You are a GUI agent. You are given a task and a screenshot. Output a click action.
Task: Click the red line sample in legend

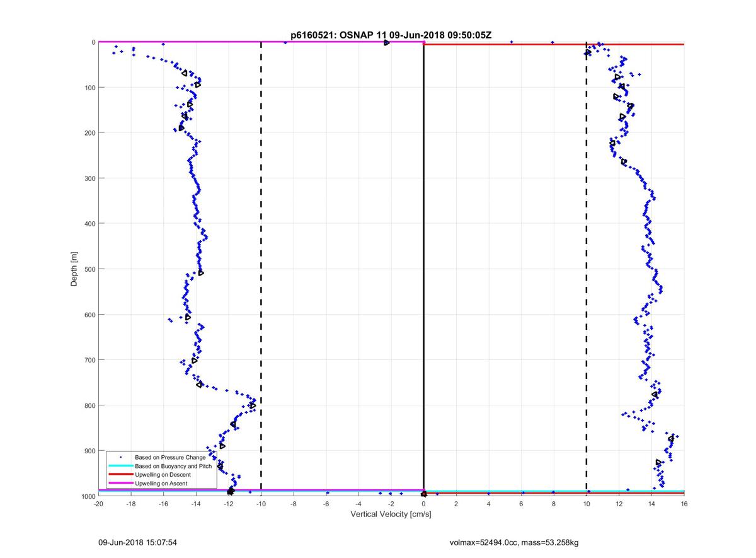120,474
